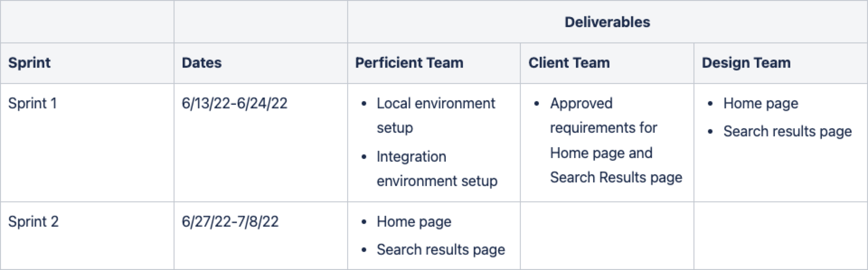Click the blank header cell above Sprint
This screenshot has width=868, height=270.
coord(87,22)
